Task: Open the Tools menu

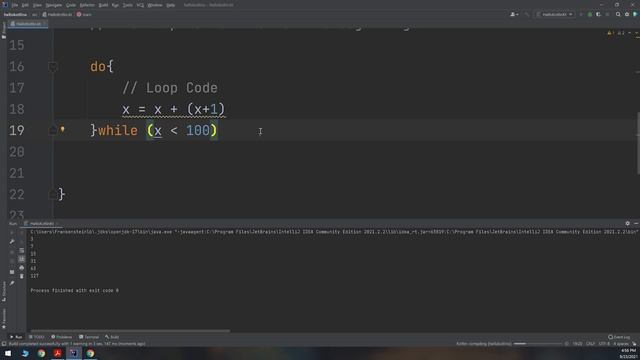Action: [128, 5]
